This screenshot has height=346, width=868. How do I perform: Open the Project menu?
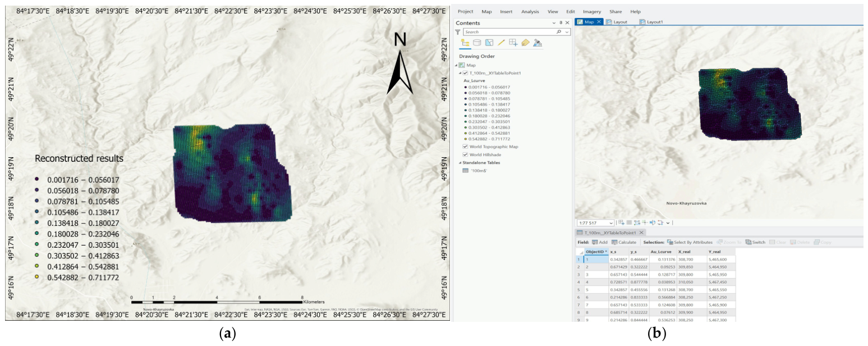coord(465,11)
